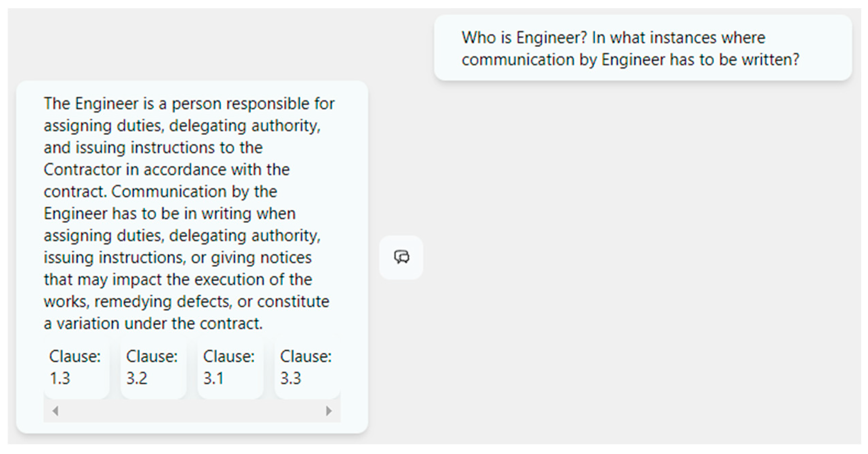Click the words 'Contractor in accordance with the'
868x454 pixels.
[x=167, y=169]
